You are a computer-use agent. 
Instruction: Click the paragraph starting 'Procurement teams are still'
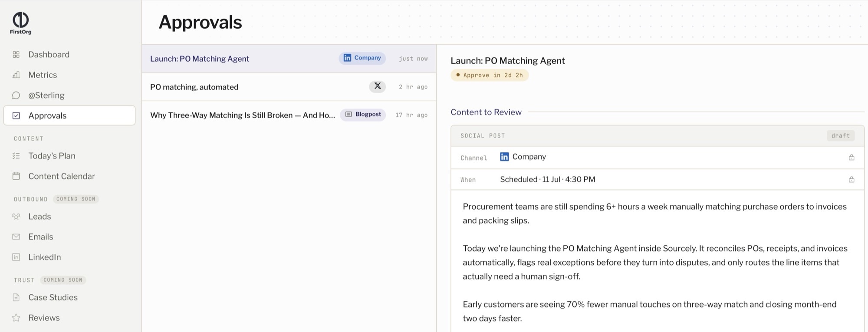[654, 214]
